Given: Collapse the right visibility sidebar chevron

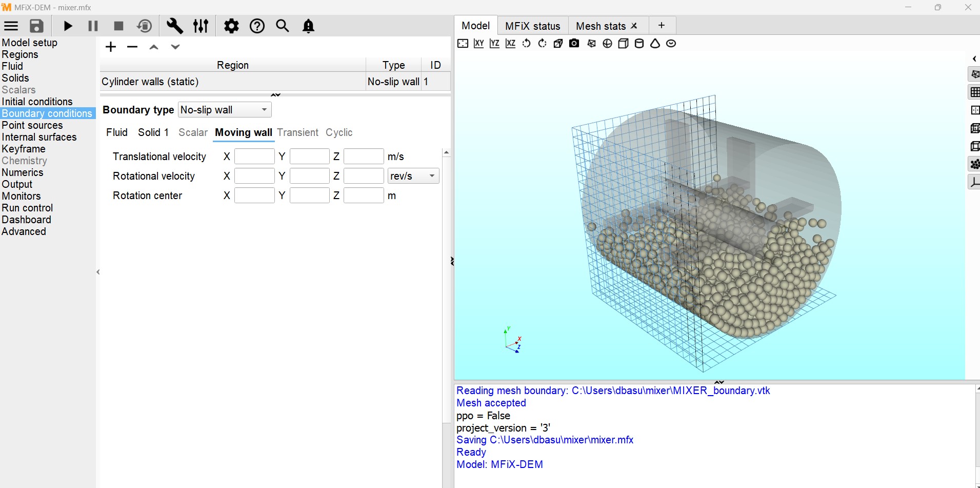Looking at the screenshot, I should click(x=974, y=59).
